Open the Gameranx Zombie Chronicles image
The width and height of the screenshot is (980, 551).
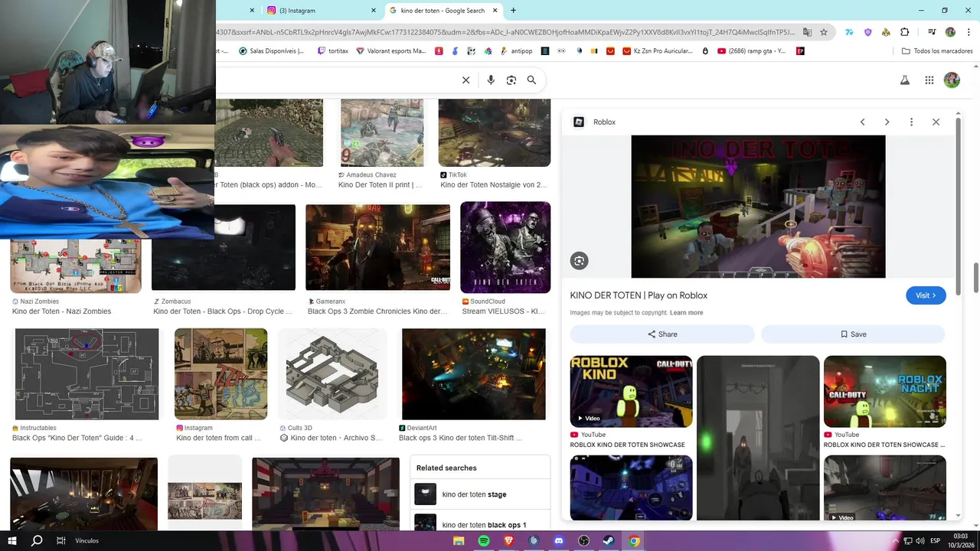point(377,247)
